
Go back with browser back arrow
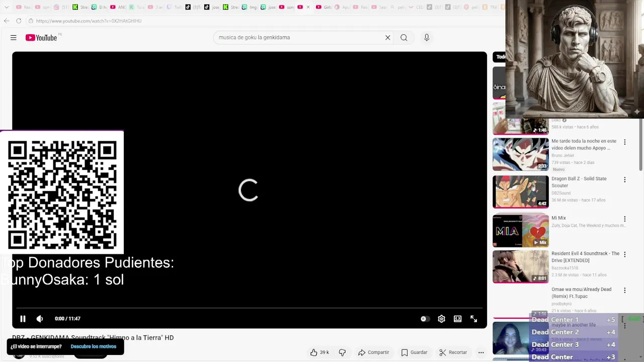pyautogui.click(x=7, y=21)
